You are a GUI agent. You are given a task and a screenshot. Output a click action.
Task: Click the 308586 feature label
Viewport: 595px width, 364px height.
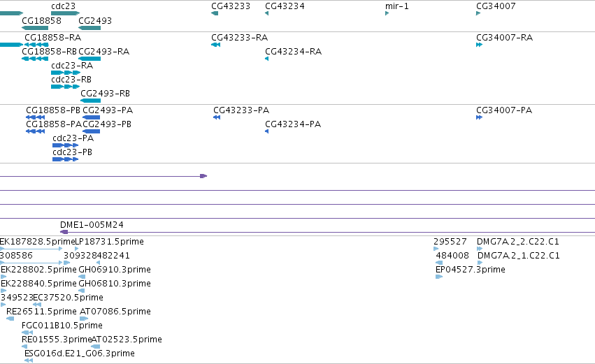[16, 256]
